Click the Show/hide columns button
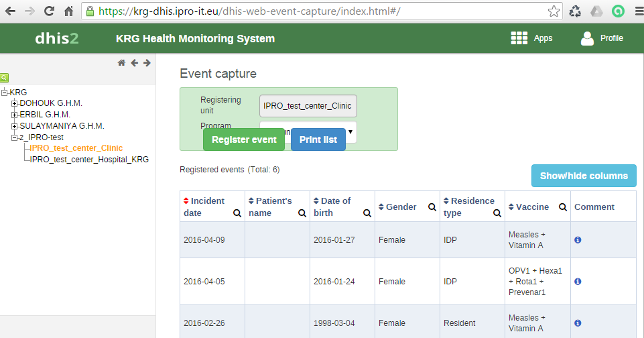The height and width of the screenshot is (338, 644). pos(584,176)
